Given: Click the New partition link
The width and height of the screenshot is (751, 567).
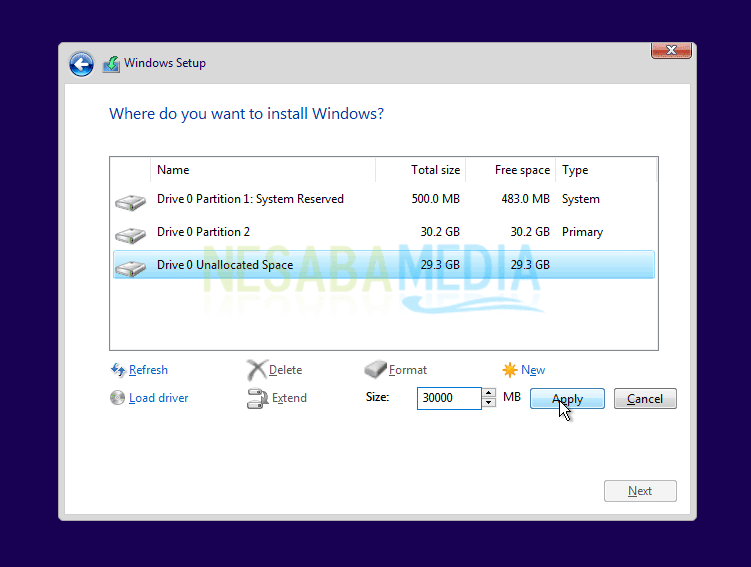Looking at the screenshot, I should (x=533, y=370).
